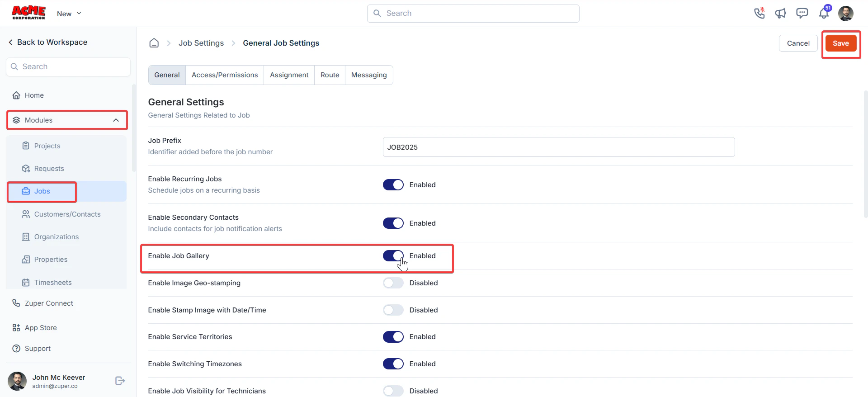
Task: Click the Home sidebar icon
Action: tap(16, 95)
